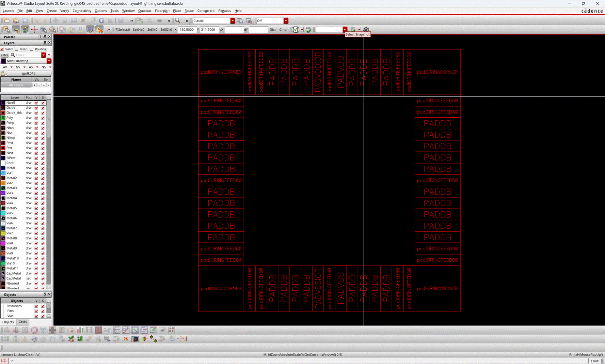Uncheck the Valid checkbox
This screenshot has height=364, width=605.
(3, 49)
